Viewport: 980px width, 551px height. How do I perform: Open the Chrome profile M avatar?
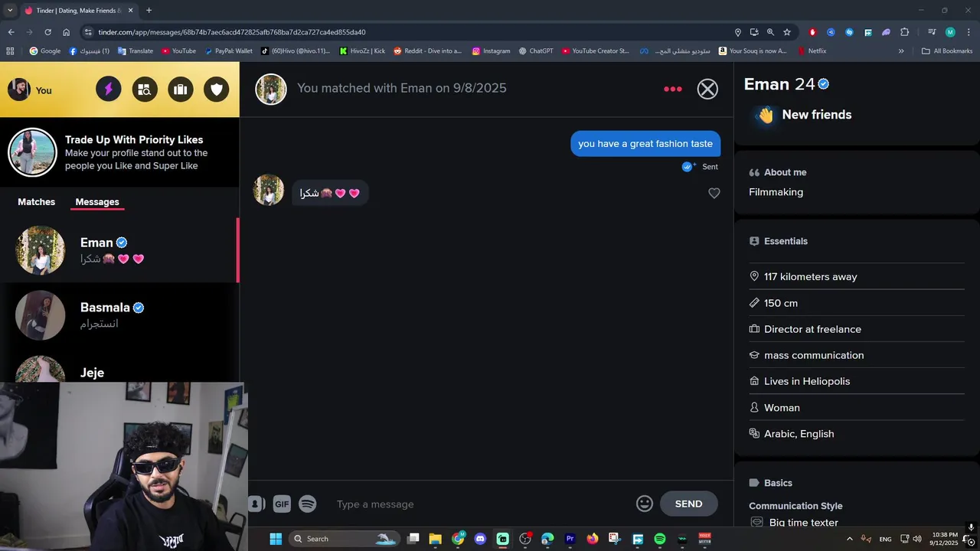point(950,32)
